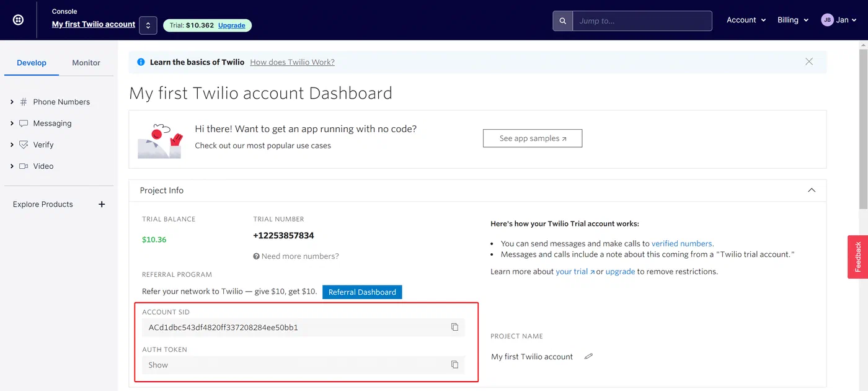
Task: Open the Jan user menu
Action: (x=839, y=20)
